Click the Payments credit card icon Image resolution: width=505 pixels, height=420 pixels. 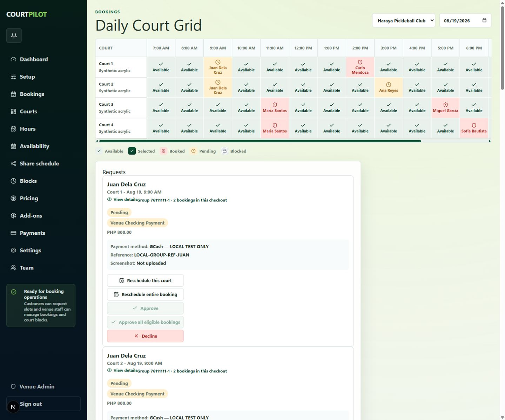(x=13, y=233)
